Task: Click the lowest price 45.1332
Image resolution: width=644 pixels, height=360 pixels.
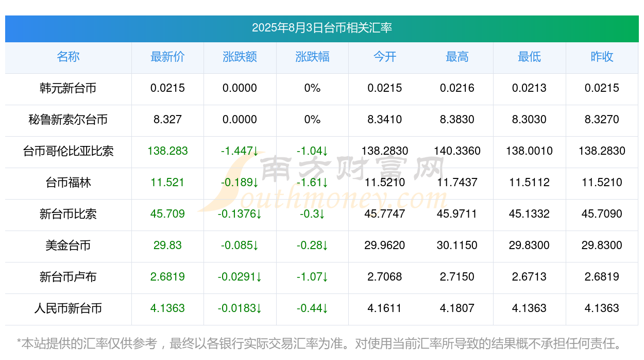Action: tap(529, 214)
